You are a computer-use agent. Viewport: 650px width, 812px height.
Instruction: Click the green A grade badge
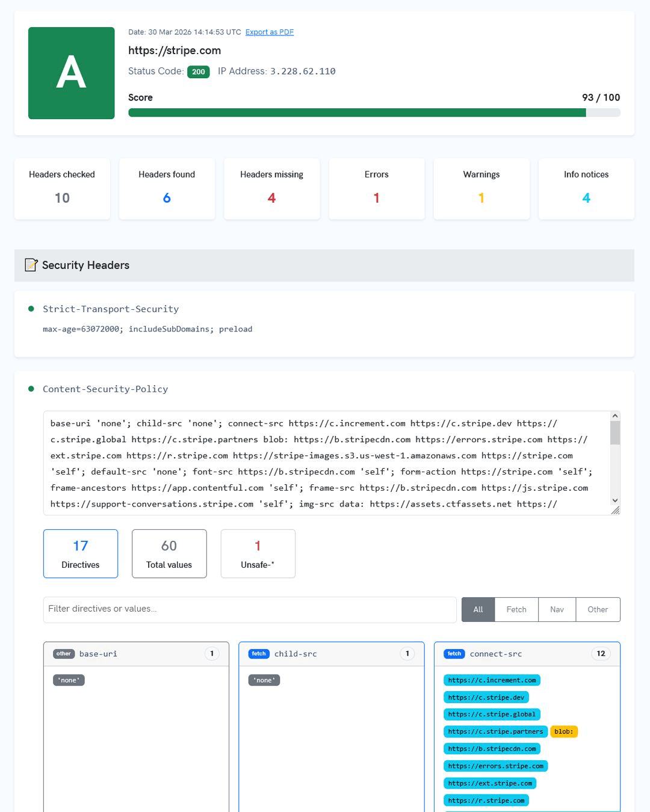tap(71, 73)
